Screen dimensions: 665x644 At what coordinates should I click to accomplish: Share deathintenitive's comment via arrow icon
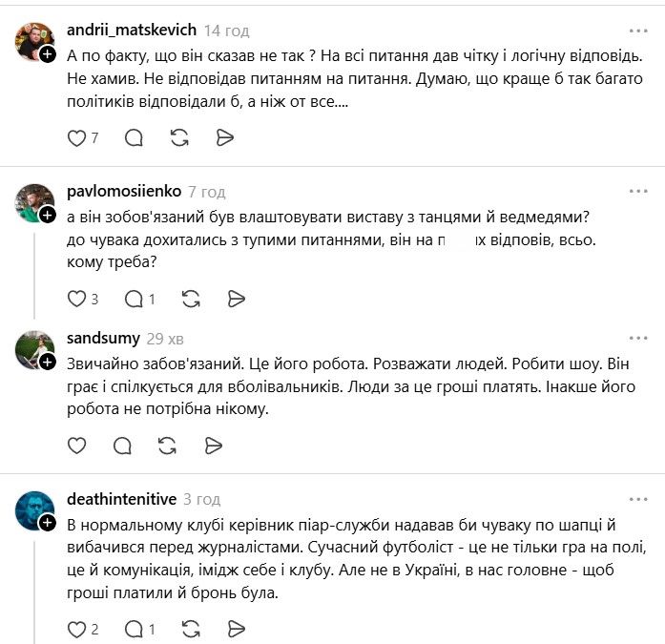pyautogui.click(x=237, y=629)
